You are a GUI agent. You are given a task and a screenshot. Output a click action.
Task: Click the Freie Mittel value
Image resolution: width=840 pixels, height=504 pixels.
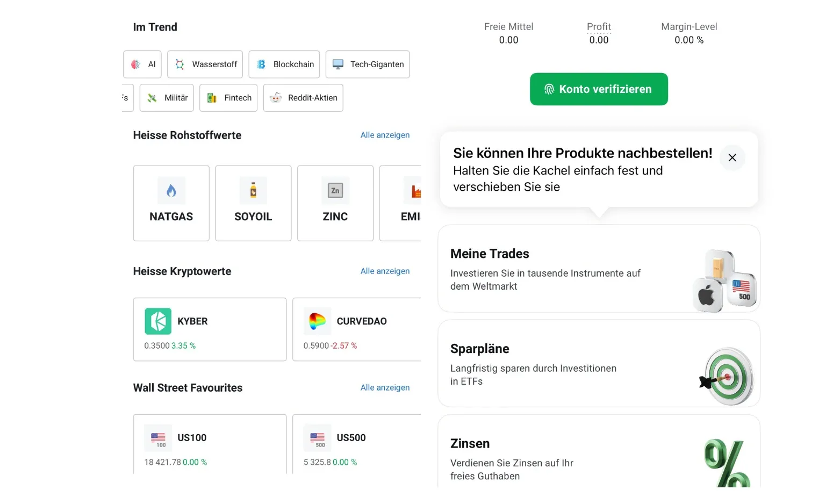pyautogui.click(x=508, y=40)
